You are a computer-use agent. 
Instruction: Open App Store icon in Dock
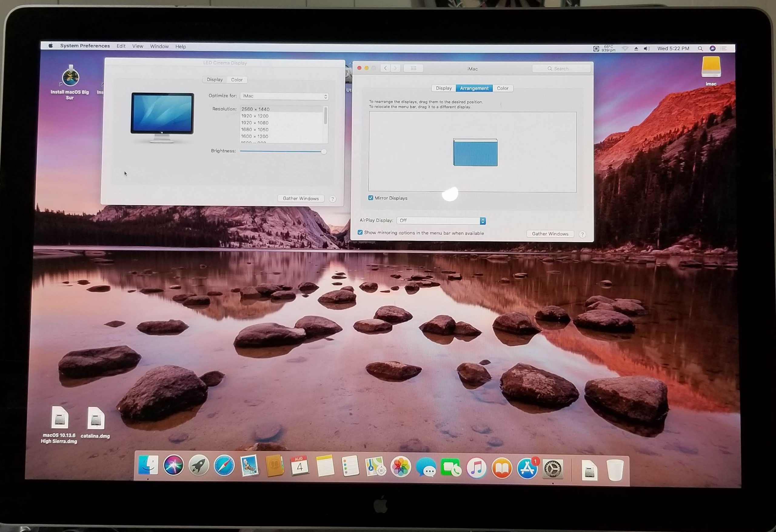(x=527, y=468)
